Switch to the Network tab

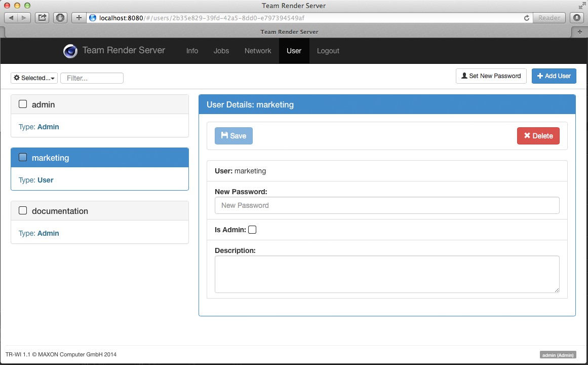tap(258, 51)
